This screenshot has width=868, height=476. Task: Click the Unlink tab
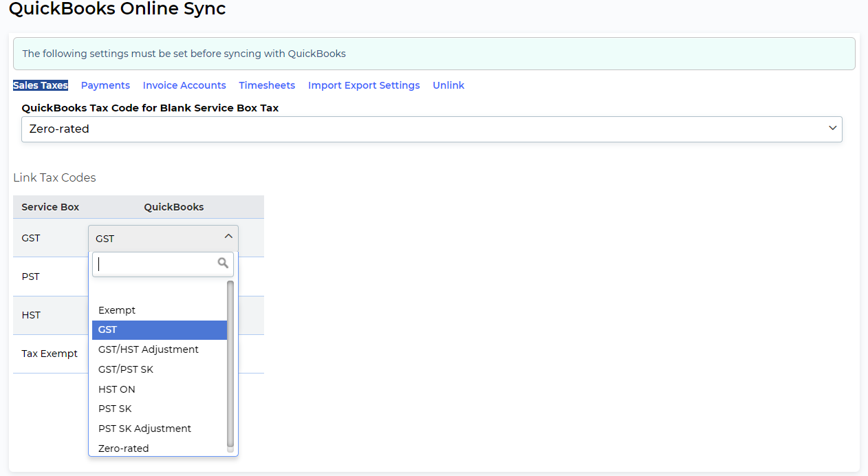point(448,85)
